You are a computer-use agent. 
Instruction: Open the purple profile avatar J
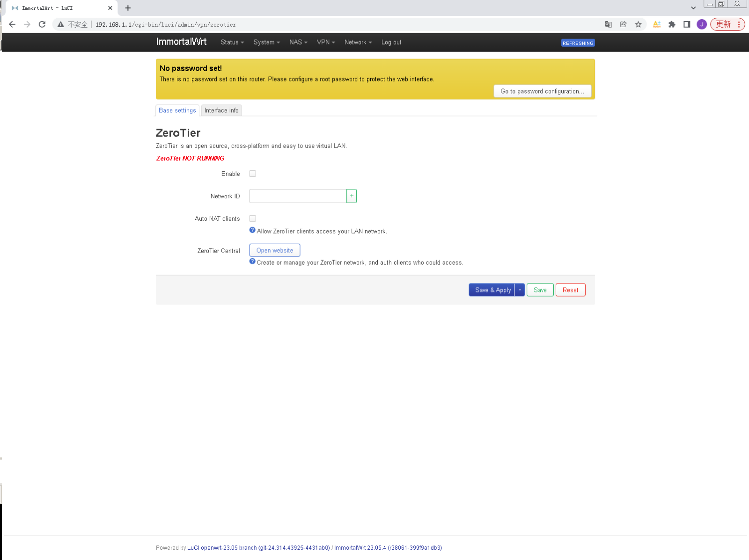click(x=701, y=24)
